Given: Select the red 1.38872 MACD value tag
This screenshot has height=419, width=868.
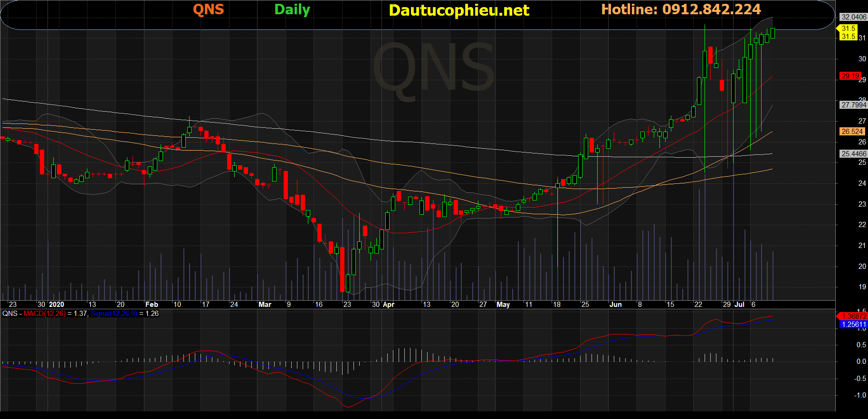Looking at the screenshot, I should click(854, 316).
